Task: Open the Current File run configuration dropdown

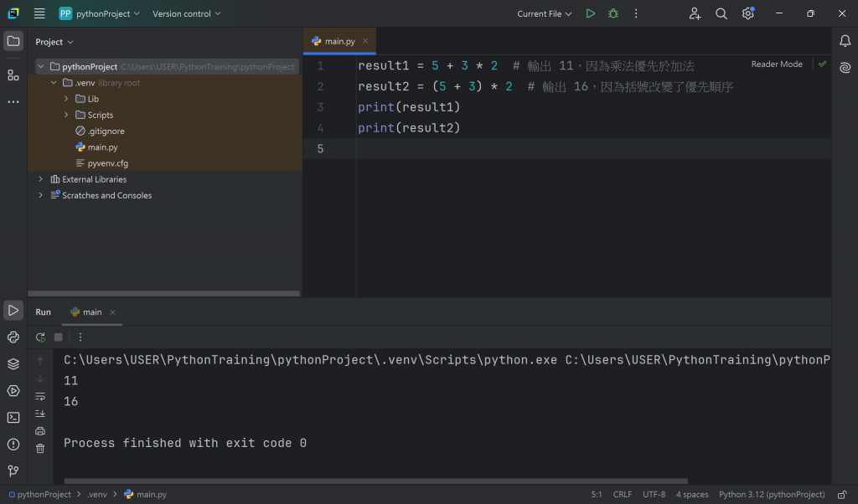Action: (x=545, y=13)
